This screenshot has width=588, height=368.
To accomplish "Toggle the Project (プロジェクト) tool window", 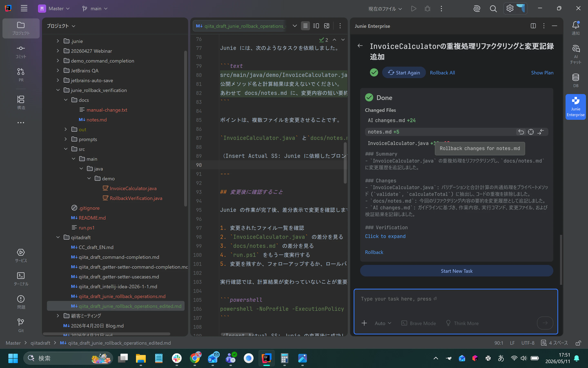I will click(x=21, y=28).
